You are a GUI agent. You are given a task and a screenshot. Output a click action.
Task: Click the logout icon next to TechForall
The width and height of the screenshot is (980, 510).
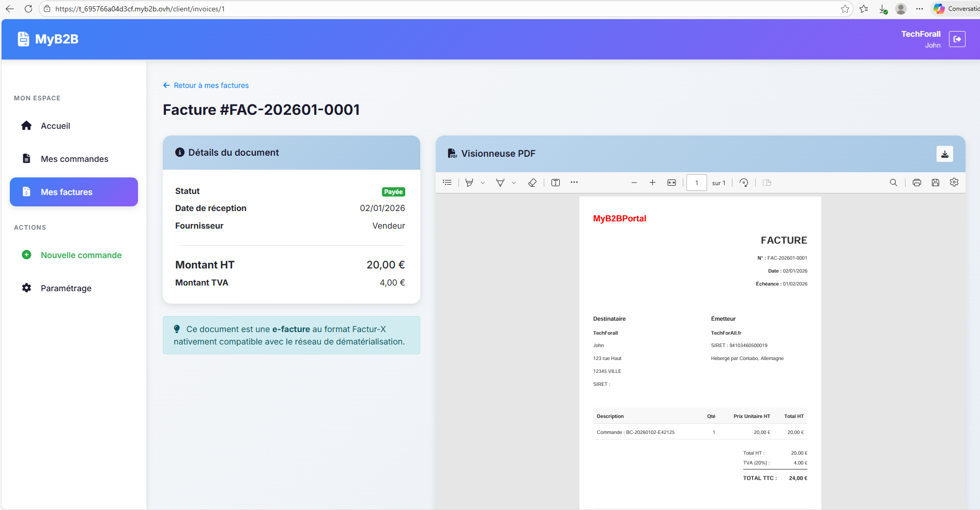click(957, 39)
